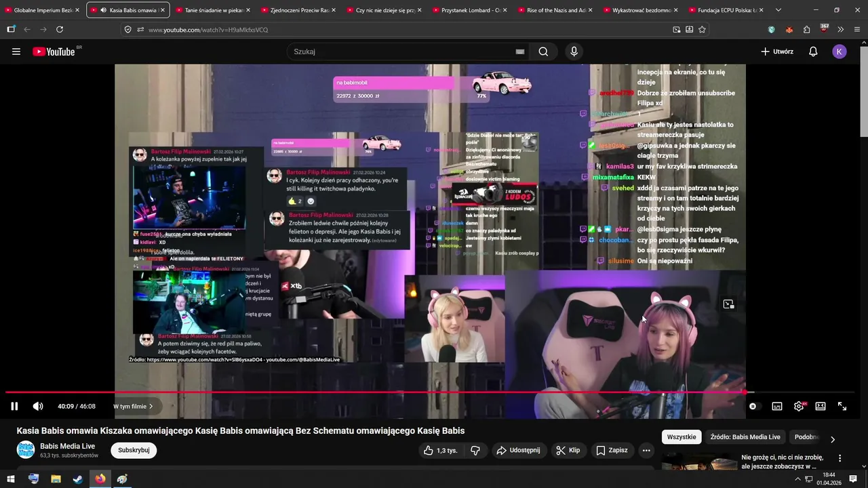Open player settings gear
This screenshot has width=868, height=488.
tap(799, 406)
